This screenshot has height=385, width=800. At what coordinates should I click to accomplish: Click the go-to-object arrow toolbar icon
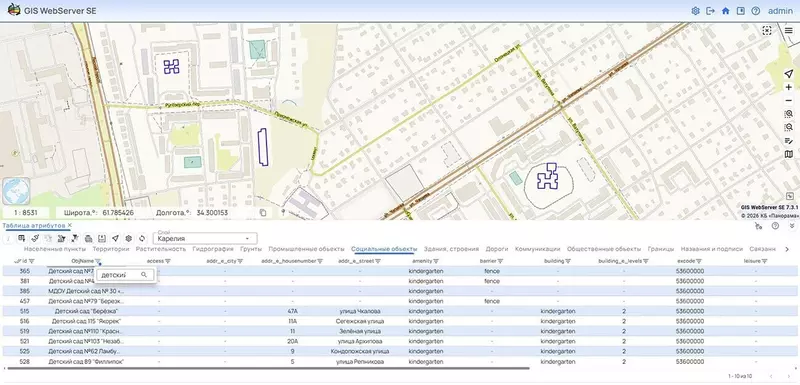(x=115, y=238)
